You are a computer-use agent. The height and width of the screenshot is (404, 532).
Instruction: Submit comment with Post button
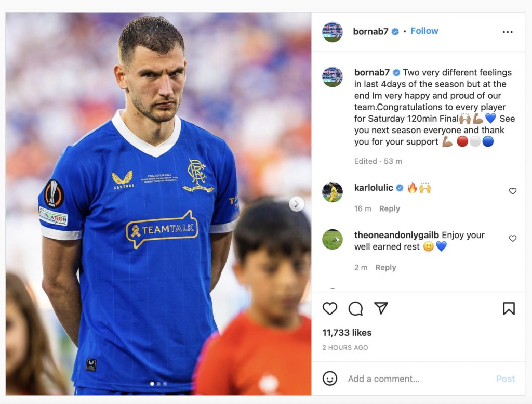click(505, 379)
